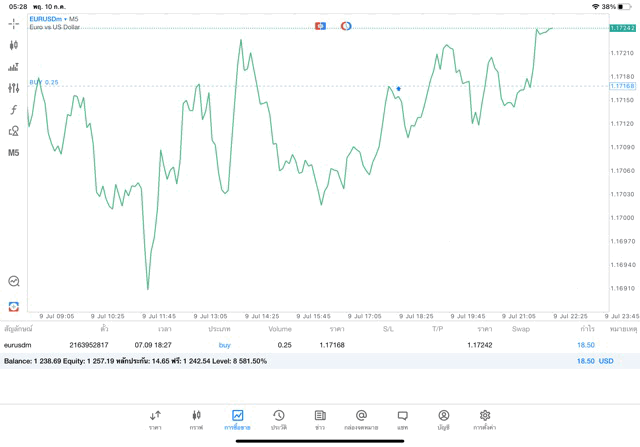Image resolution: width=640 pixels, height=447 pixels.
Task: Tap the BUY 0.25 order line label
Action: [44, 82]
